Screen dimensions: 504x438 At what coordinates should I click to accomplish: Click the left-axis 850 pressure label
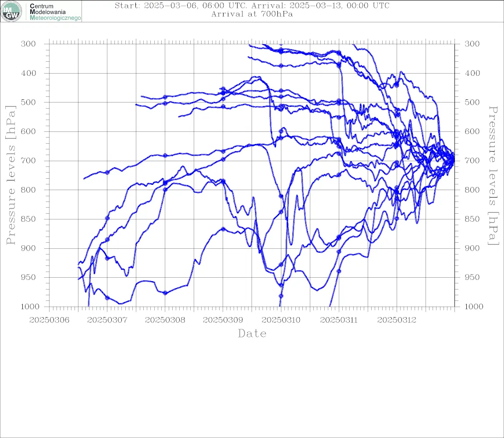tap(28, 219)
